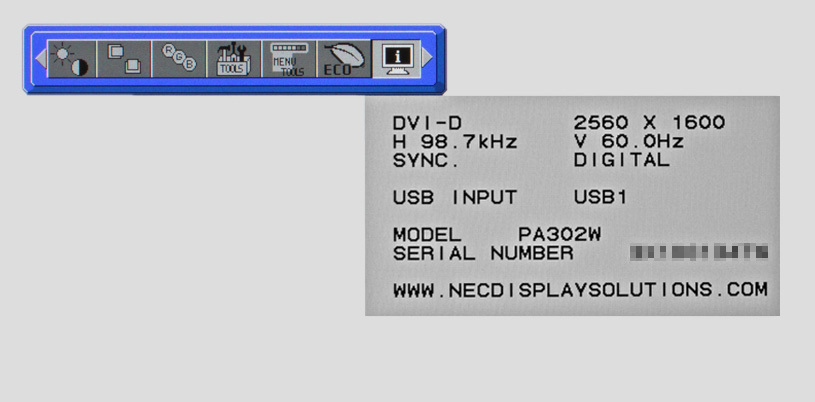Open the MENU TOOLS icon
The width and height of the screenshot is (815, 402).
pos(289,59)
